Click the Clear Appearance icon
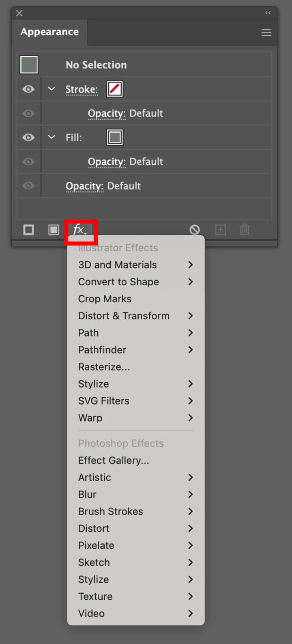 tap(195, 229)
